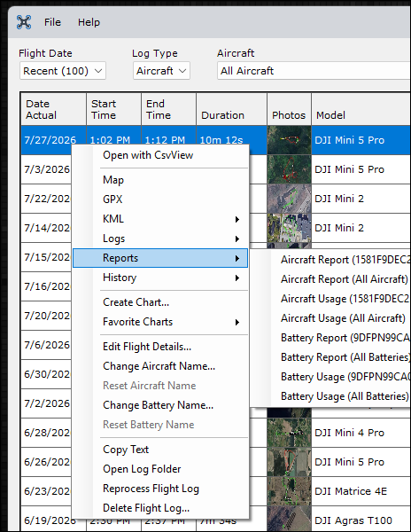Click the Model column header

tap(361, 109)
